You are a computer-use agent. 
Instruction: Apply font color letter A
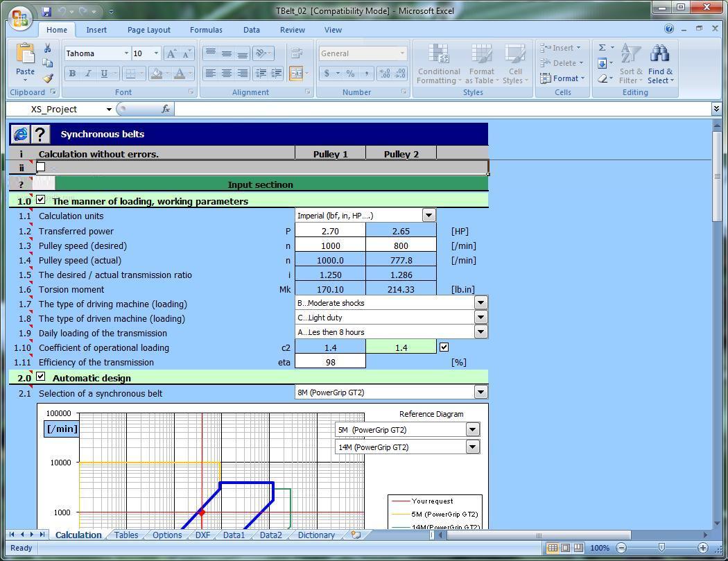(x=180, y=74)
